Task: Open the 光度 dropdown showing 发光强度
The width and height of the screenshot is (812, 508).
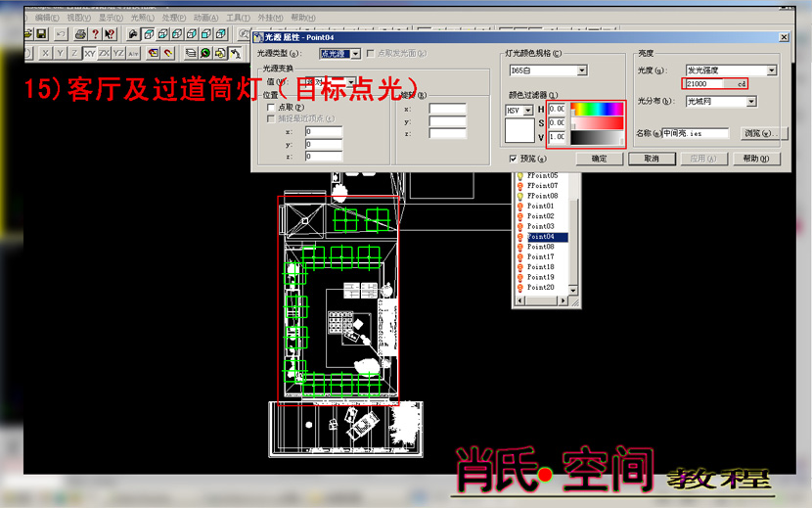Action: click(x=731, y=69)
